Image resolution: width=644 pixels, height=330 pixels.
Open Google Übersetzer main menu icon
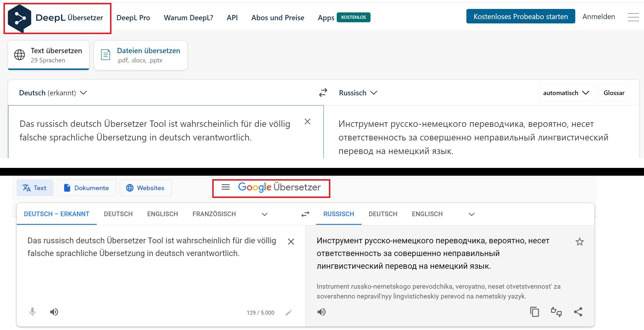click(x=226, y=187)
